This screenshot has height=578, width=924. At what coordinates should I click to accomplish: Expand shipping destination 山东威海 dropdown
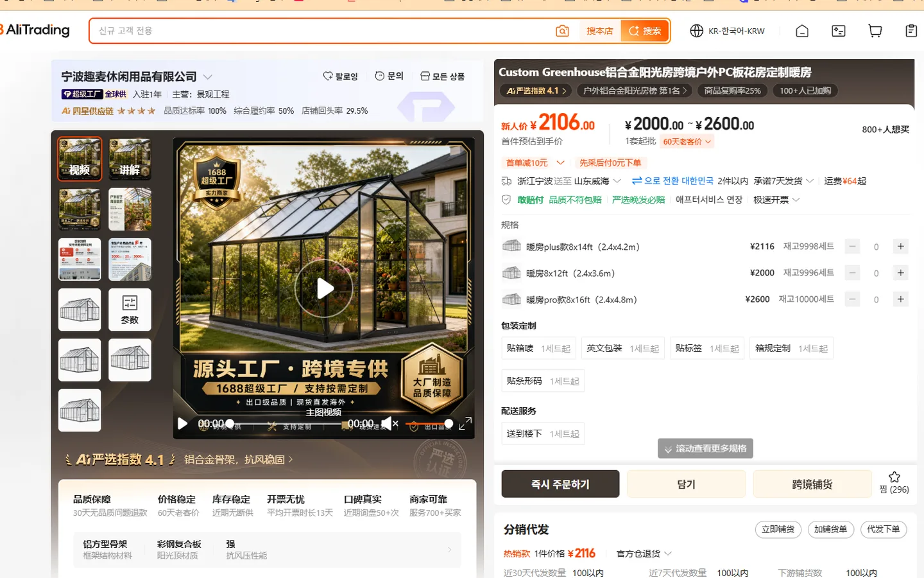[617, 181]
